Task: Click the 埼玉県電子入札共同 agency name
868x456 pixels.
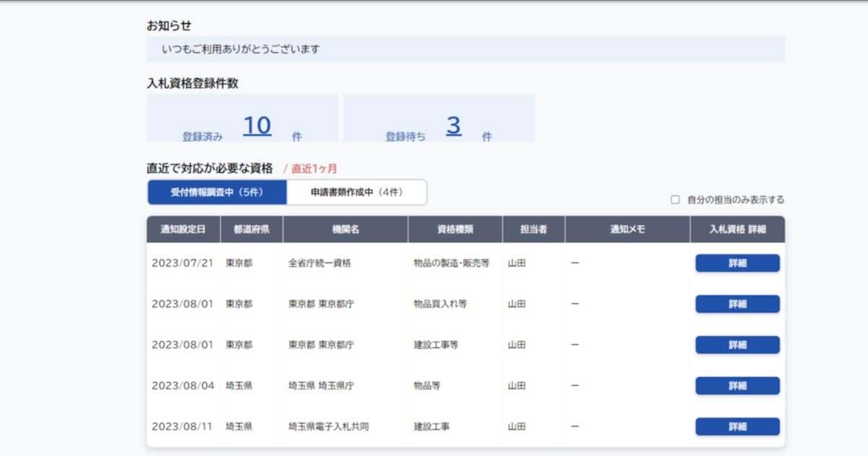Action: (328, 427)
